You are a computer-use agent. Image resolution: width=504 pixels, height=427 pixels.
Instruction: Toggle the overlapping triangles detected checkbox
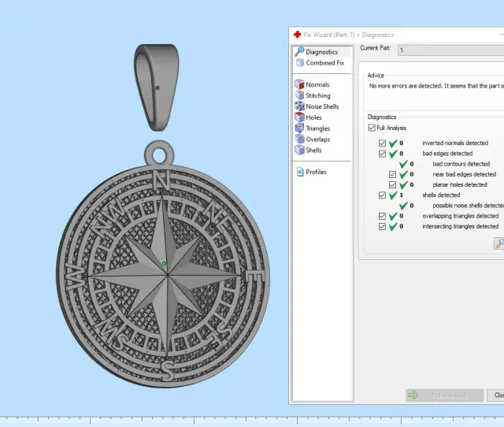pos(382,216)
